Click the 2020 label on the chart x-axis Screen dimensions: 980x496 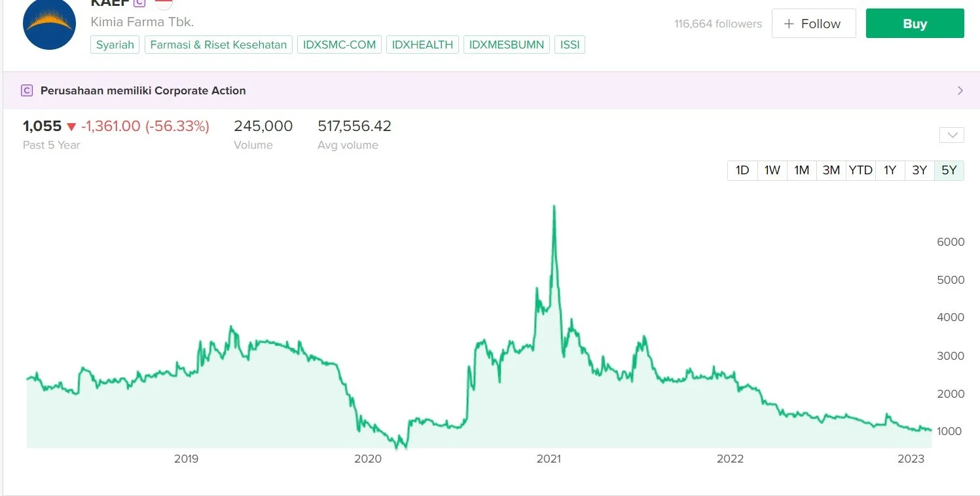[367, 459]
